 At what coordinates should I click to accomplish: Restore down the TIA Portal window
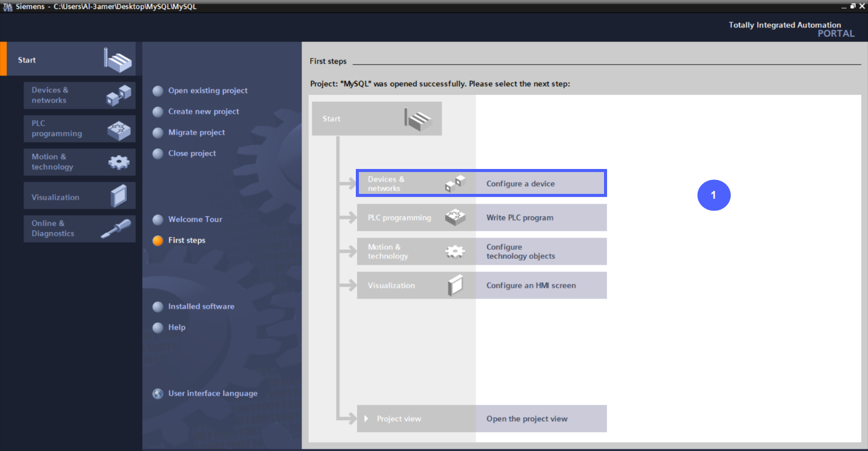(852, 6)
